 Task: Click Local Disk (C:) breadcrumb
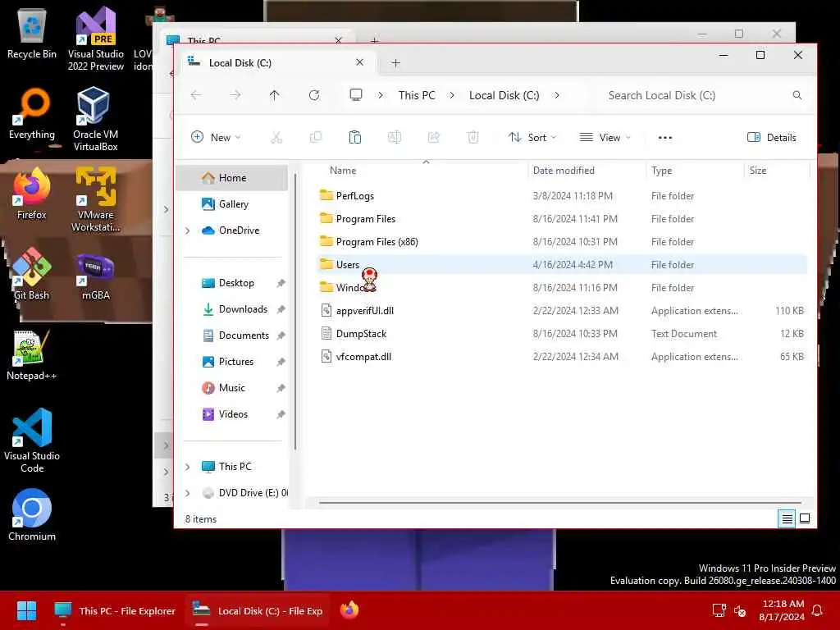504,95
